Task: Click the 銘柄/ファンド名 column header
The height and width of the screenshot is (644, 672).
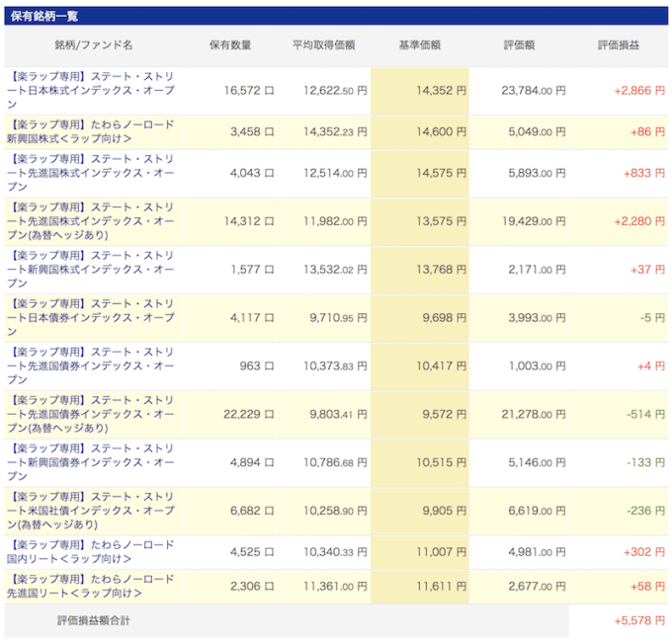Action: pyautogui.click(x=94, y=45)
